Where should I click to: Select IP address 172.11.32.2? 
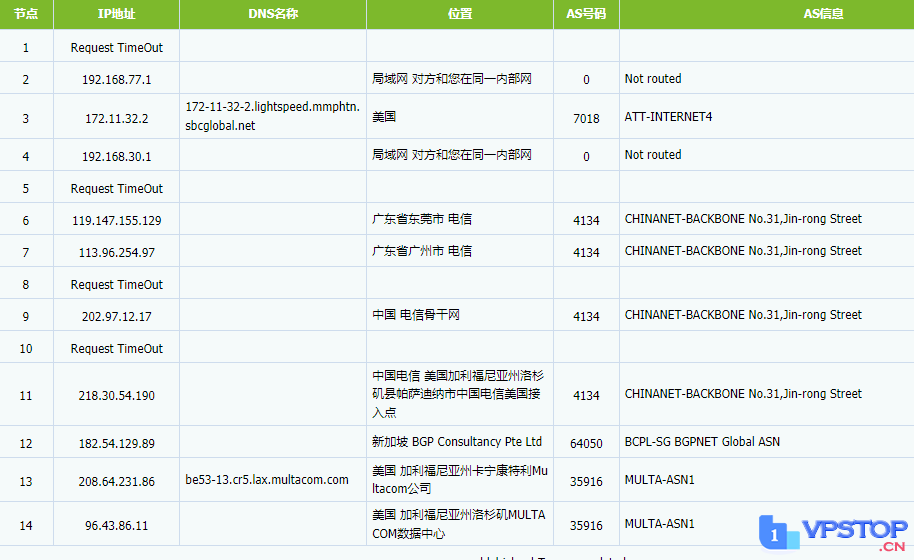point(117,119)
